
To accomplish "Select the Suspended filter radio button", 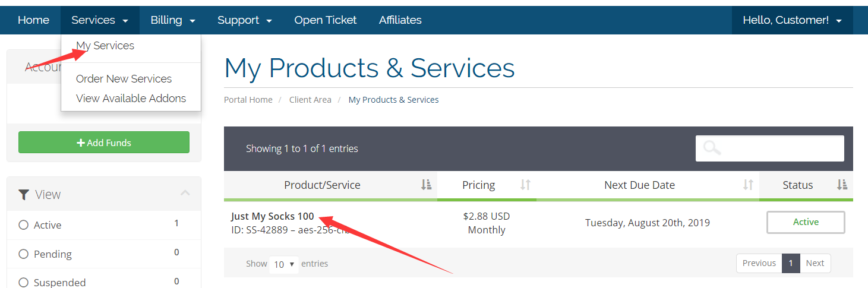I will pos(24,283).
